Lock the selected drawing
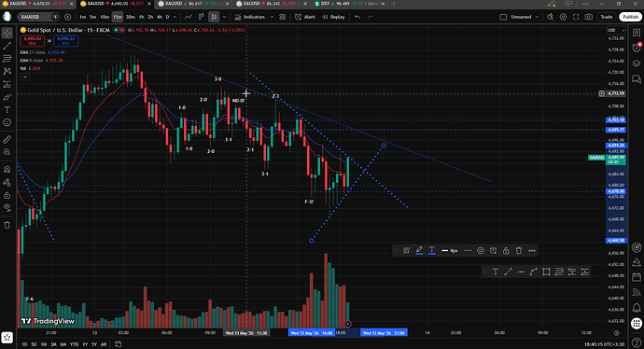 tap(506, 250)
